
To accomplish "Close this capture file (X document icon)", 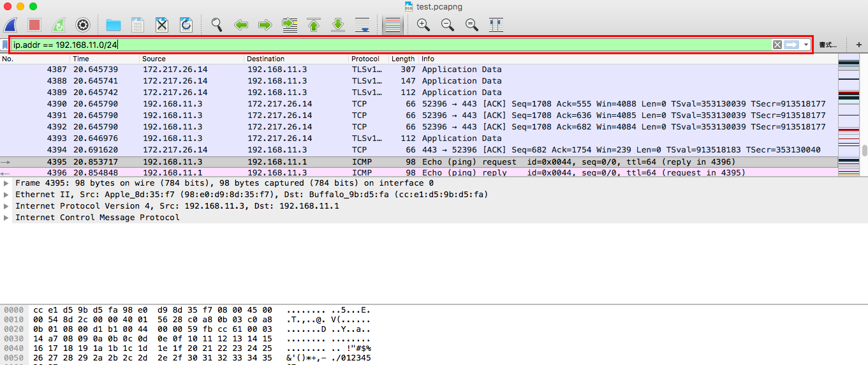I will pyautogui.click(x=162, y=25).
